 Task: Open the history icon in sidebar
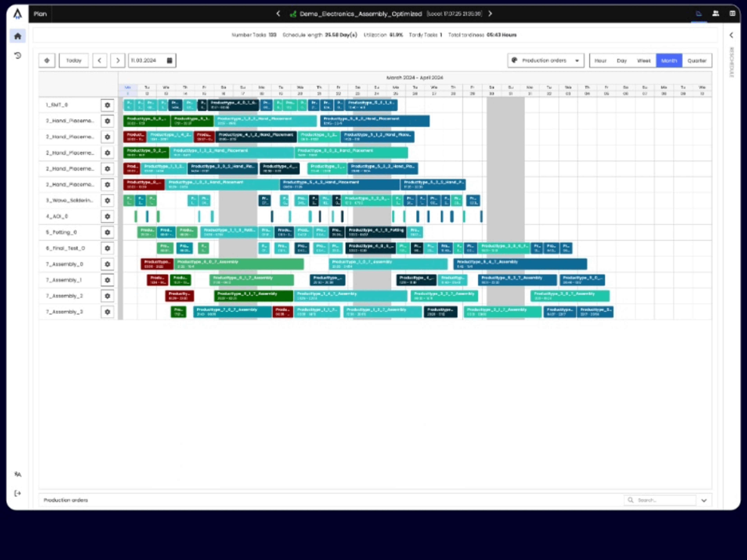coord(18,55)
